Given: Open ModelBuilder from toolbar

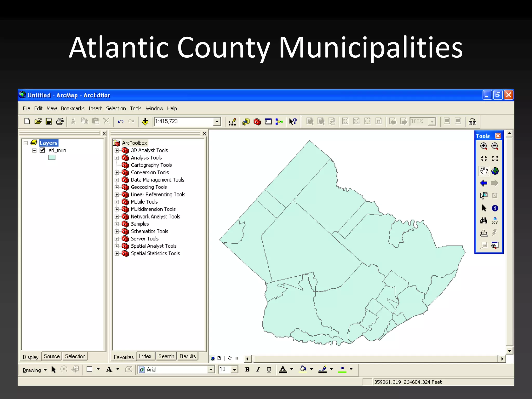Looking at the screenshot, I should (279, 122).
